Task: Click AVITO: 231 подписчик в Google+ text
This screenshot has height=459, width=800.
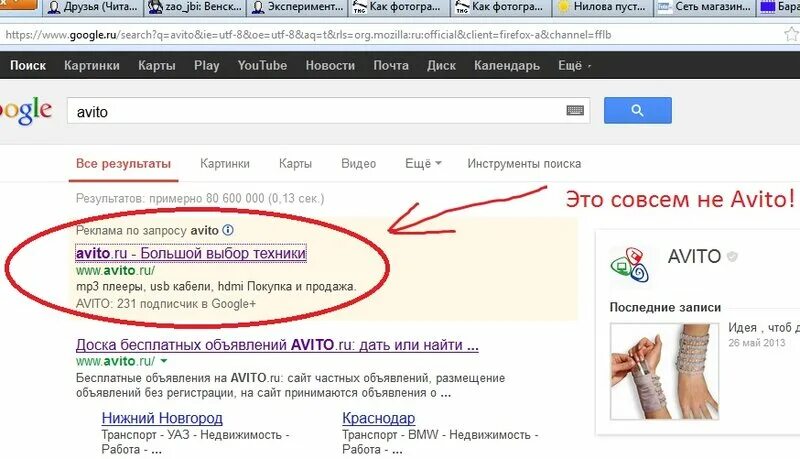Action: click(x=166, y=303)
